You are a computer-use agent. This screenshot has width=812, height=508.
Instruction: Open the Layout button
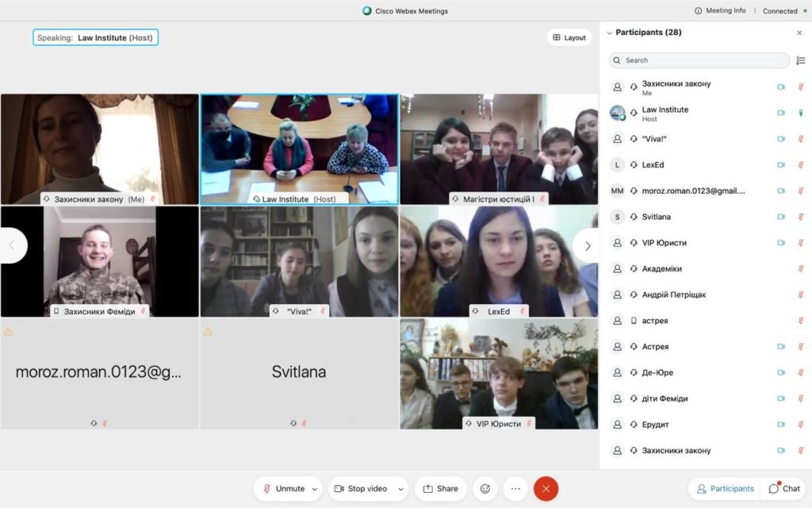pos(569,37)
